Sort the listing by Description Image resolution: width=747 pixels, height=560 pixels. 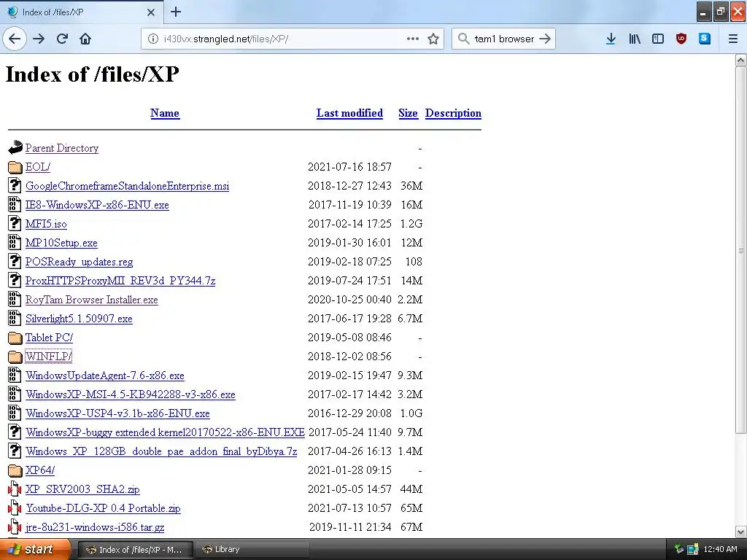(x=453, y=113)
